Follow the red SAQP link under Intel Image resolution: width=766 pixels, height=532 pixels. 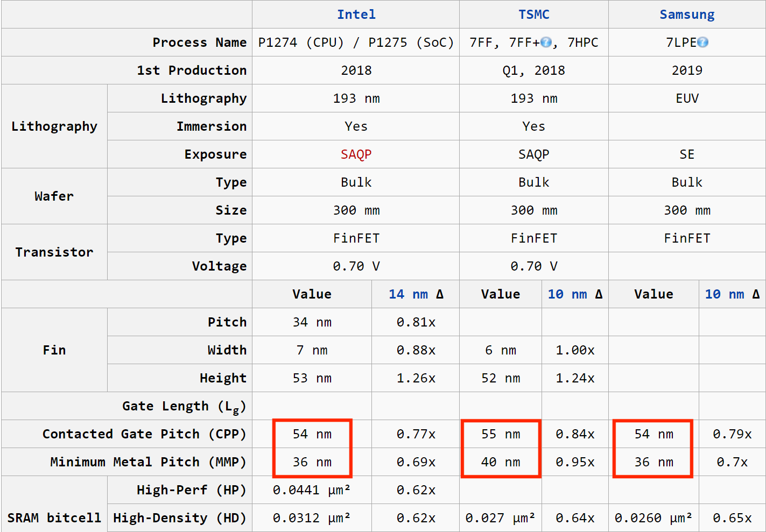click(x=356, y=154)
